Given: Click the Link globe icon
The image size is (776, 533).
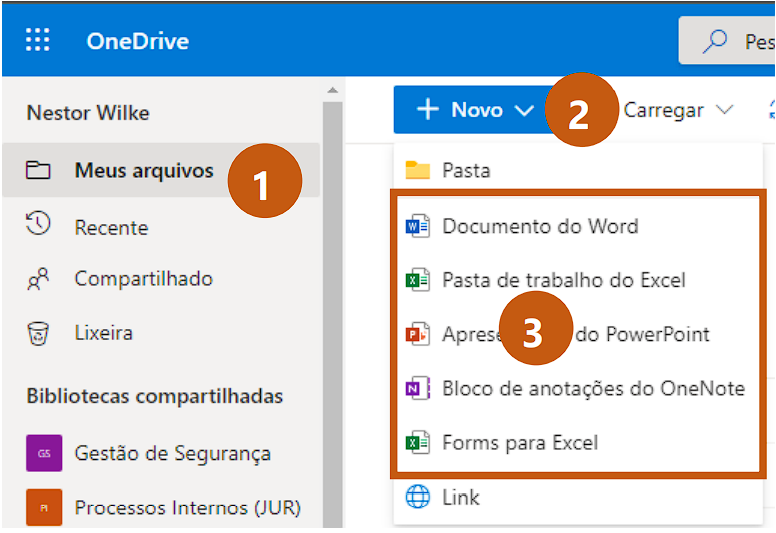Looking at the screenshot, I should pyautogui.click(x=418, y=497).
